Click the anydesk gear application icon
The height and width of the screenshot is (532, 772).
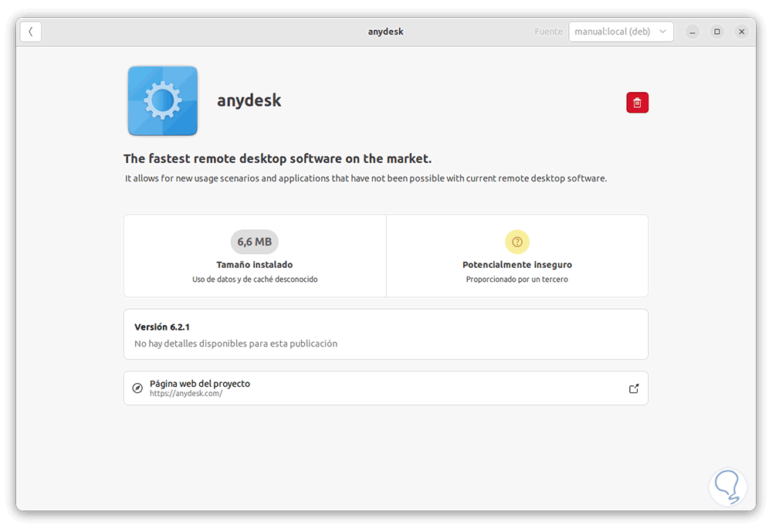(x=162, y=100)
